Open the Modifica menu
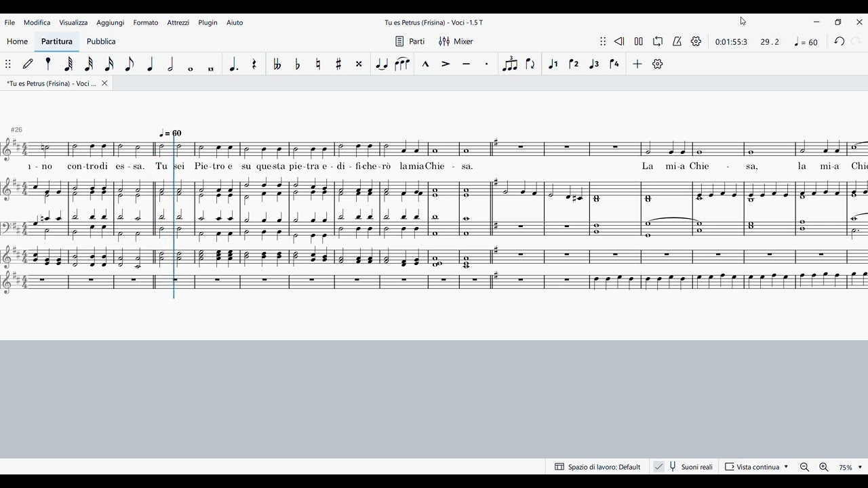 click(37, 22)
